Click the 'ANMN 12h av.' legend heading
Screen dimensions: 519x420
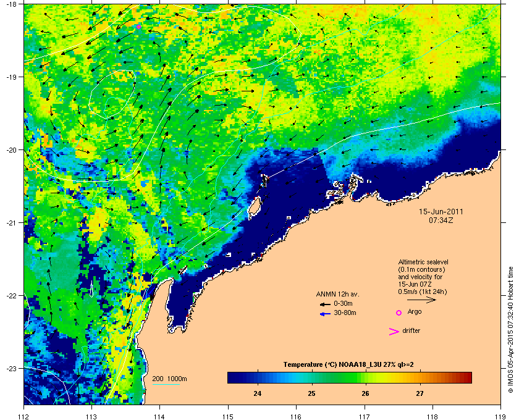pyautogui.click(x=337, y=294)
